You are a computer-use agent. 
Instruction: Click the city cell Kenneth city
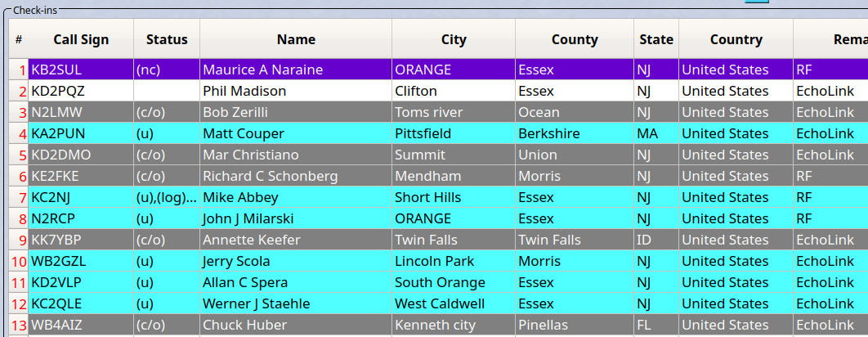coord(454,325)
